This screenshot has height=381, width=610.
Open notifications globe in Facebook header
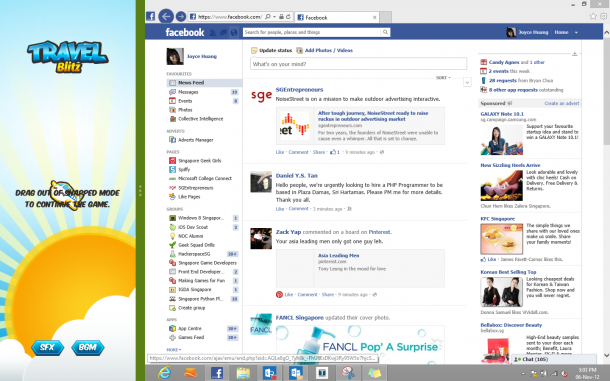pos(233,33)
